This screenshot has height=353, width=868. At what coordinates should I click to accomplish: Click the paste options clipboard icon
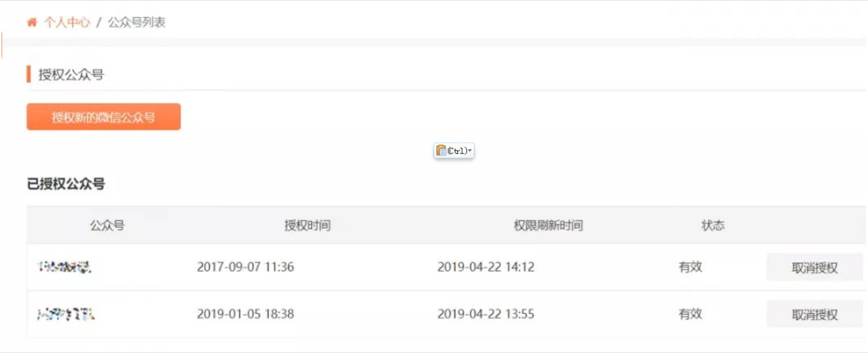click(441, 150)
